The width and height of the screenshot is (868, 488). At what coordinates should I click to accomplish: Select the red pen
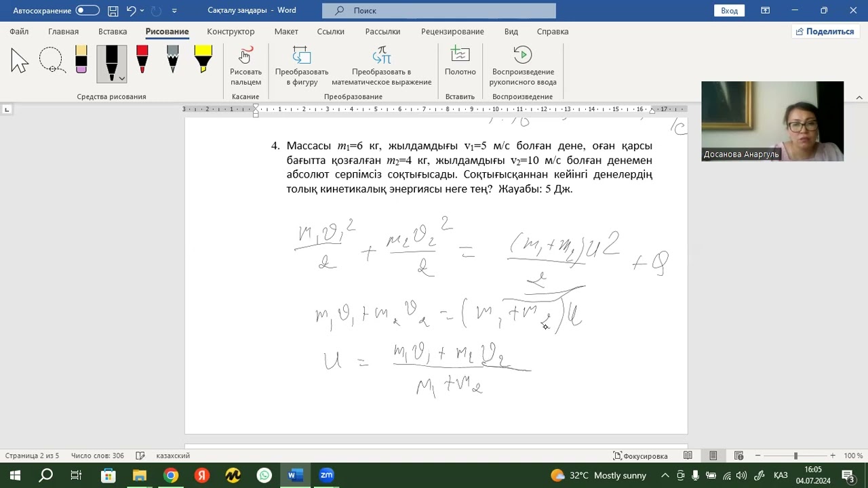coord(142,60)
